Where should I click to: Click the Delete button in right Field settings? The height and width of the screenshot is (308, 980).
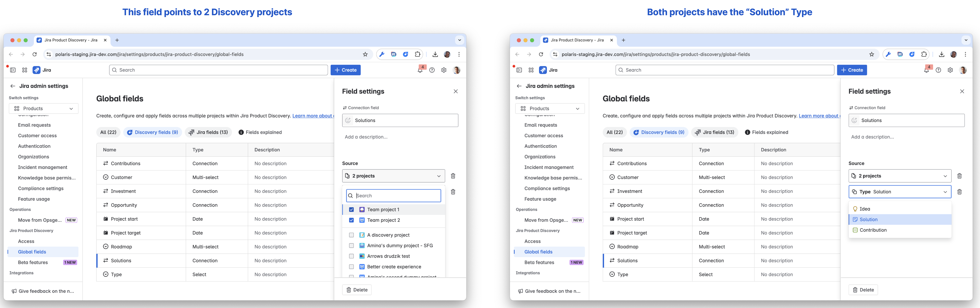click(x=863, y=290)
